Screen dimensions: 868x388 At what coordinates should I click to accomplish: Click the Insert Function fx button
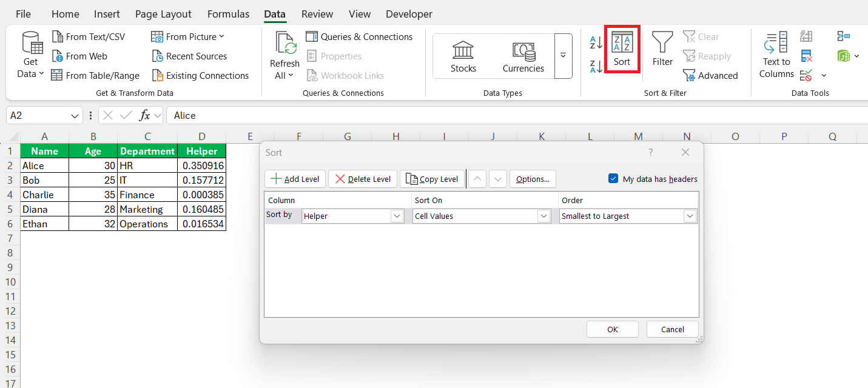(144, 115)
